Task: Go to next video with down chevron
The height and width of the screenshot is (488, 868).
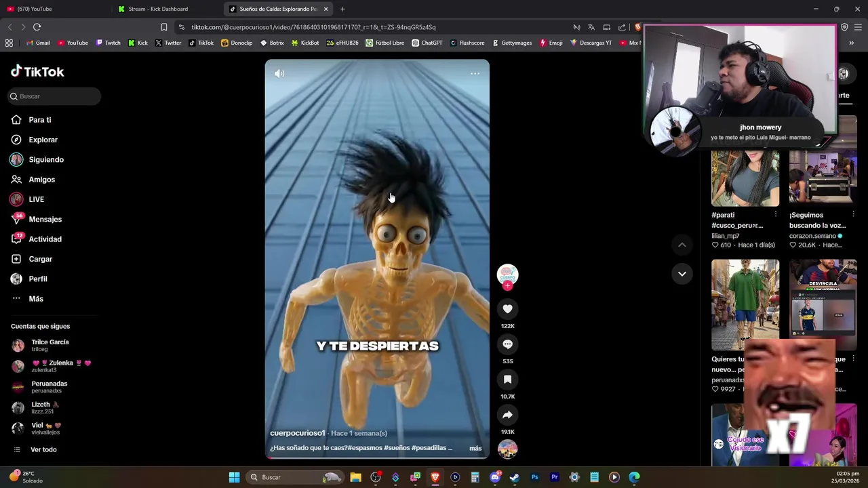Action: (x=682, y=274)
